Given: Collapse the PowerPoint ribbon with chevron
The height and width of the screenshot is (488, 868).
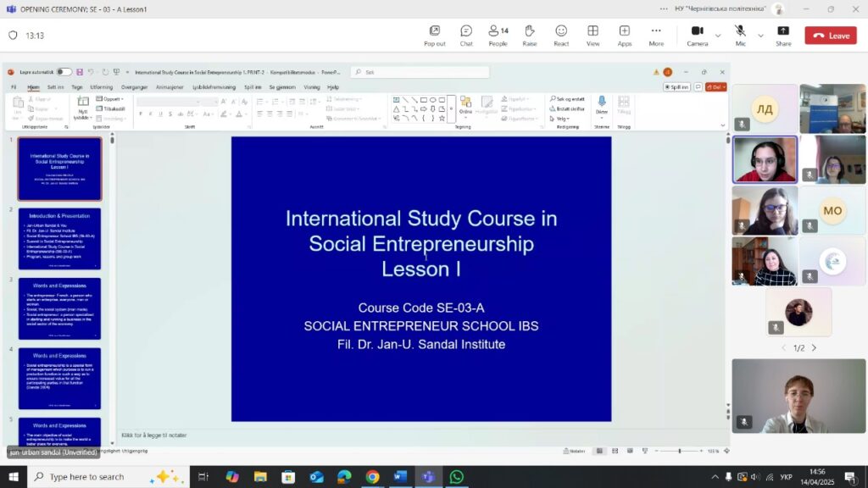Looking at the screenshot, I should 722,125.
